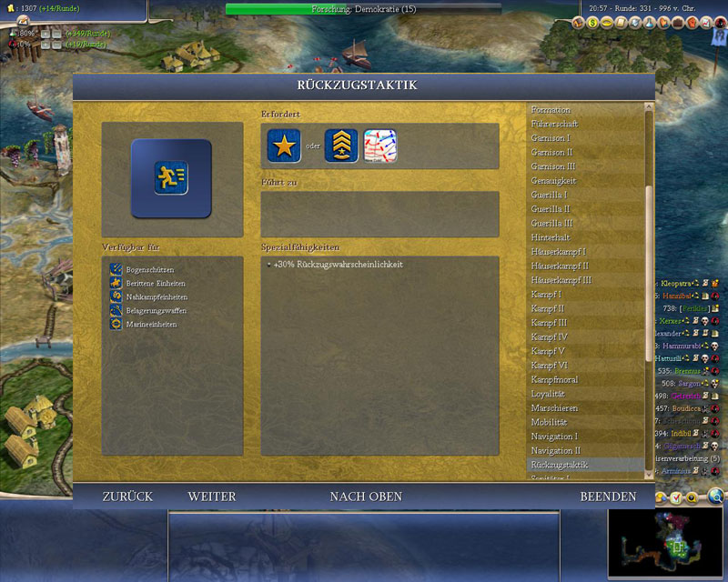The height and width of the screenshot is (582, 728).
Task: Open the Garnison II entry
Action: pos(585,152)
